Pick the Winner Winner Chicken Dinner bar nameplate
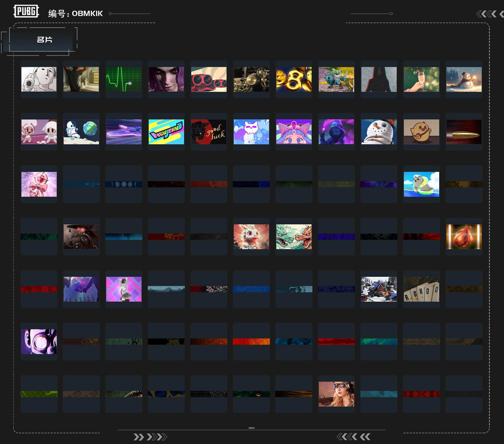The width and height of the screenshot is (504, 444). pyautogui.click(x=81, y=79)
